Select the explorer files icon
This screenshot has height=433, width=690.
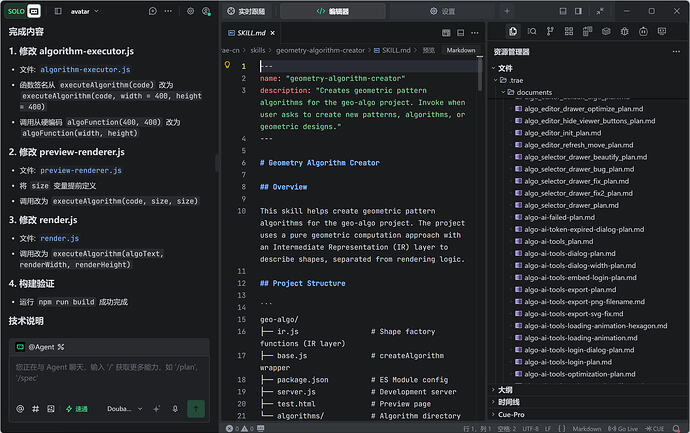pos(513,31)
